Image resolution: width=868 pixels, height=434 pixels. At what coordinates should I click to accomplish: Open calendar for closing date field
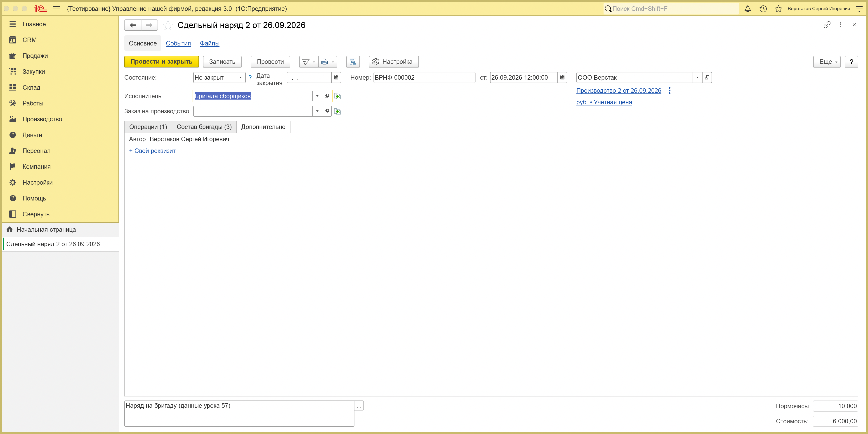[336, 78]
